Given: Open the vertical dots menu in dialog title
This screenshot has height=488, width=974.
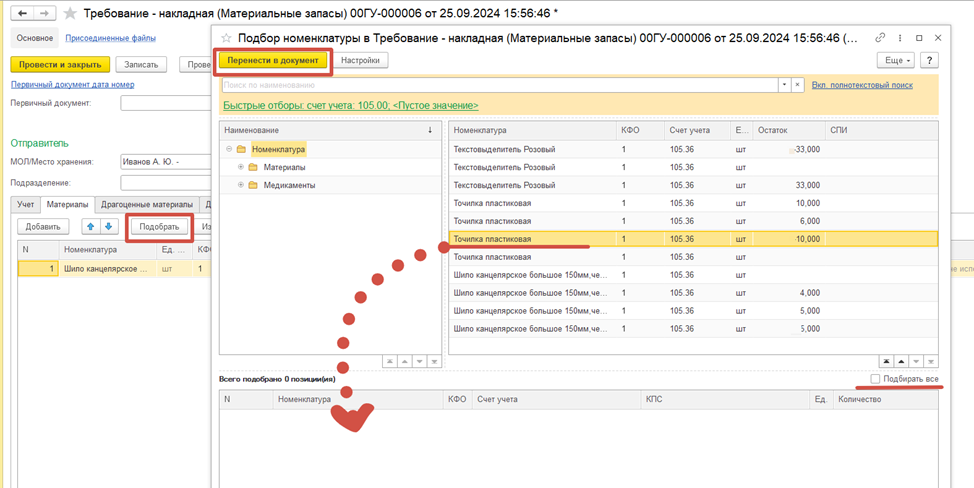Looking at the screenshot, I should [899, 38].
